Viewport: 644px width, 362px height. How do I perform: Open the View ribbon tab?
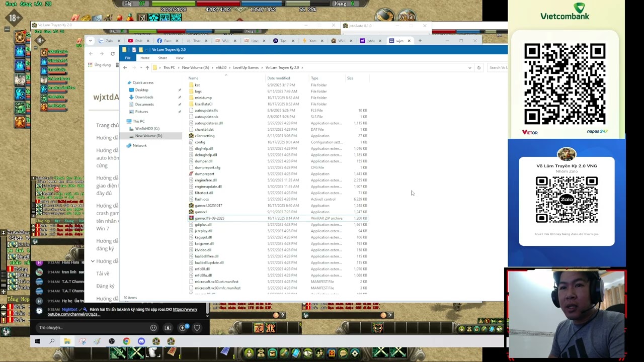(180, 58)
